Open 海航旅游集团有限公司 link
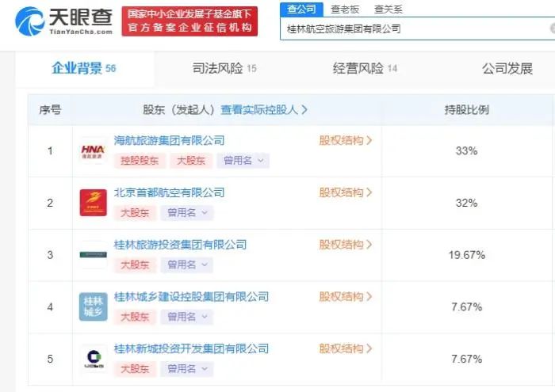This screenshot has width=555, height=392. (169, 140)
